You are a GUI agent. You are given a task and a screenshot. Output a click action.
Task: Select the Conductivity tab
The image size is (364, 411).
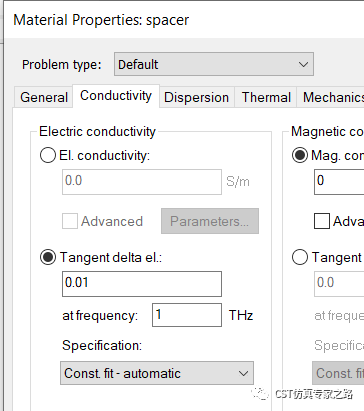coord(116,96)
